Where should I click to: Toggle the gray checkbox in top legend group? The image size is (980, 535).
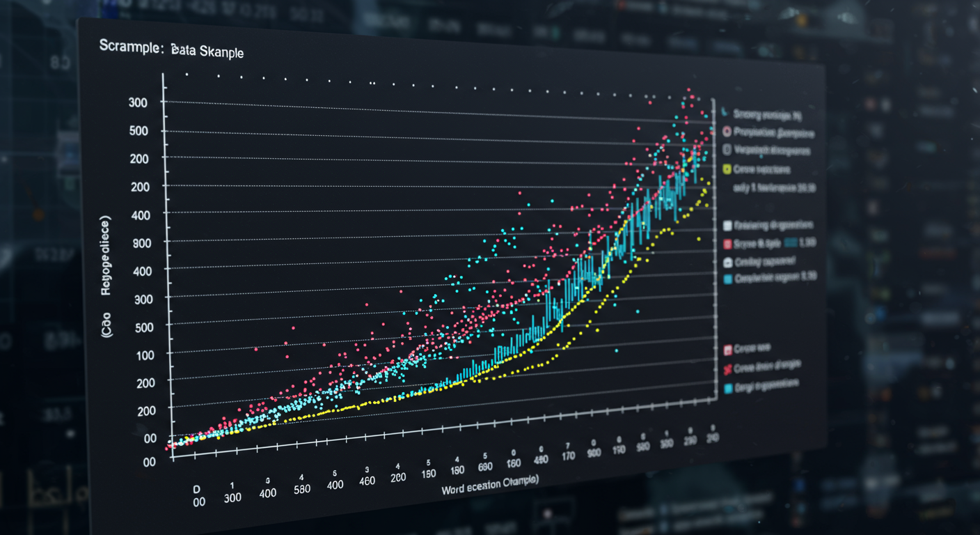point(727,150)
